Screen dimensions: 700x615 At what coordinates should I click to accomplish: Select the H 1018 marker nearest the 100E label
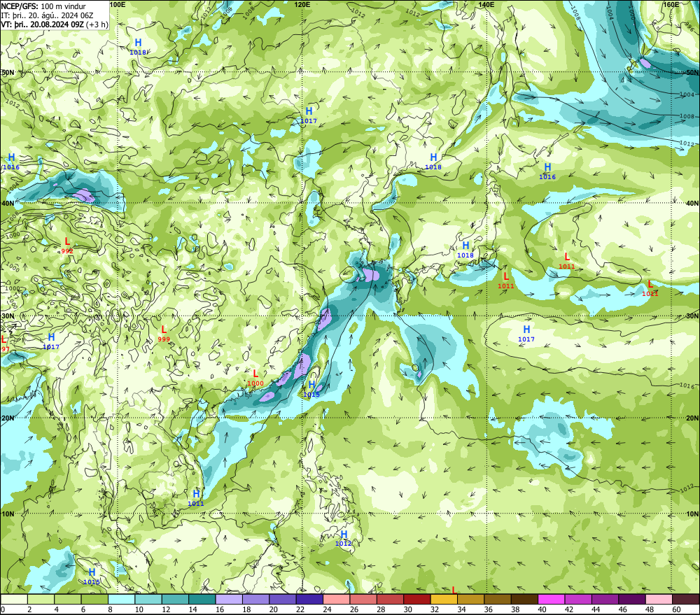coord(138,47)
